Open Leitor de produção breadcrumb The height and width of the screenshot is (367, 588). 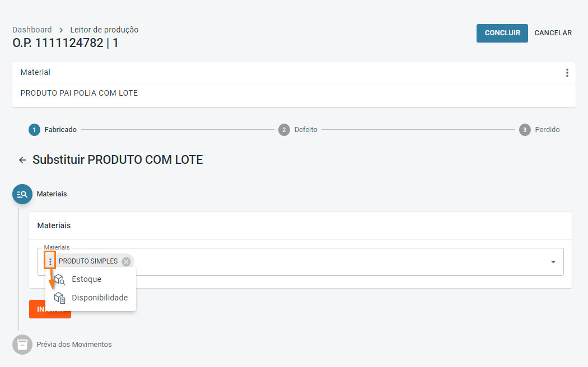coord(104,30)
